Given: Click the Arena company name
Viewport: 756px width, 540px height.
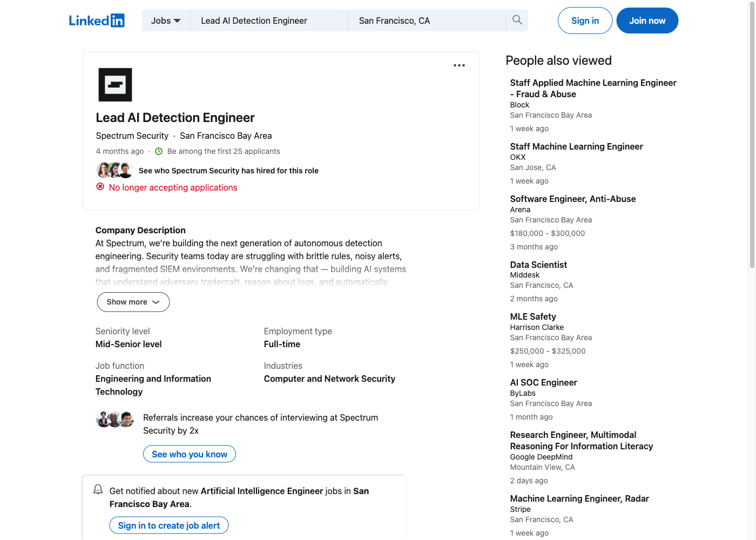Looking at the screenshot, I should (520, 210).
